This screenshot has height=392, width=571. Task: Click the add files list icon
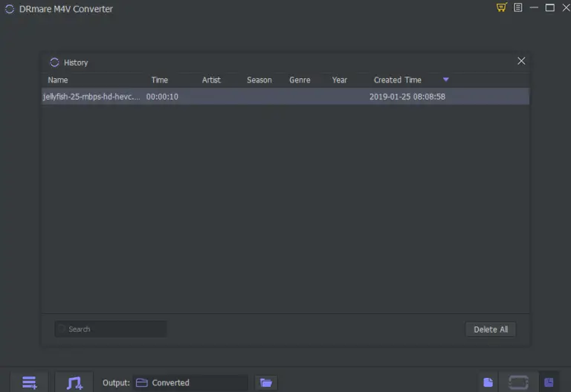pyautogui.click(x=29, y=382)
